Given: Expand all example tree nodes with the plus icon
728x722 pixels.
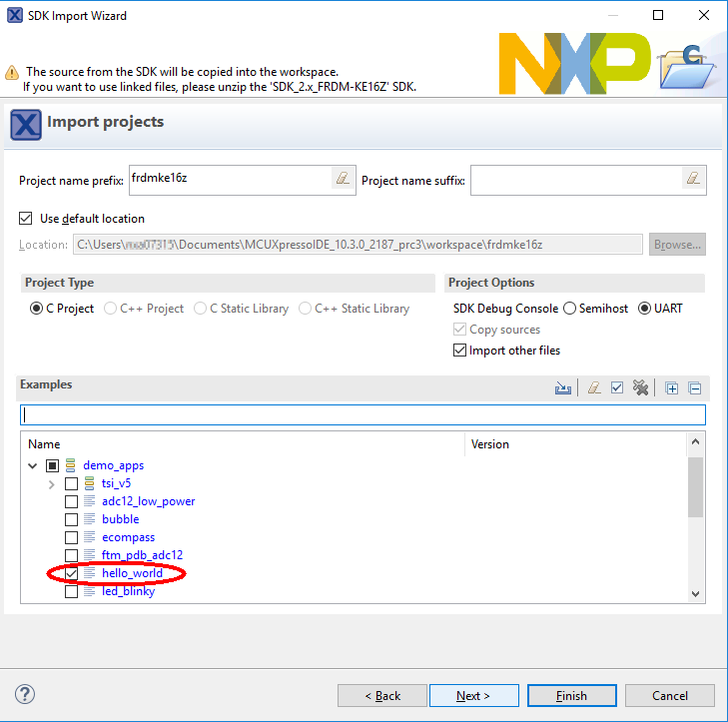Looking at the screenshot, I should [672, 388].
